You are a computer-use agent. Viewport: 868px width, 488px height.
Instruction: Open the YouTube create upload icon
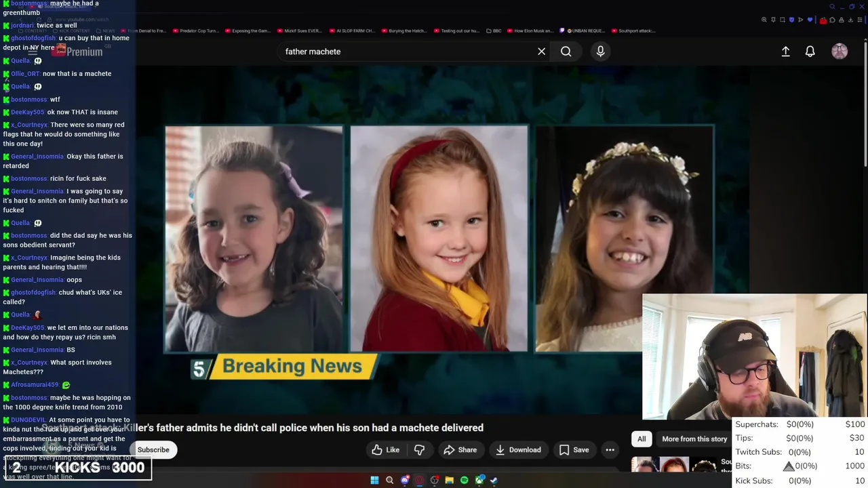[785, 52]
